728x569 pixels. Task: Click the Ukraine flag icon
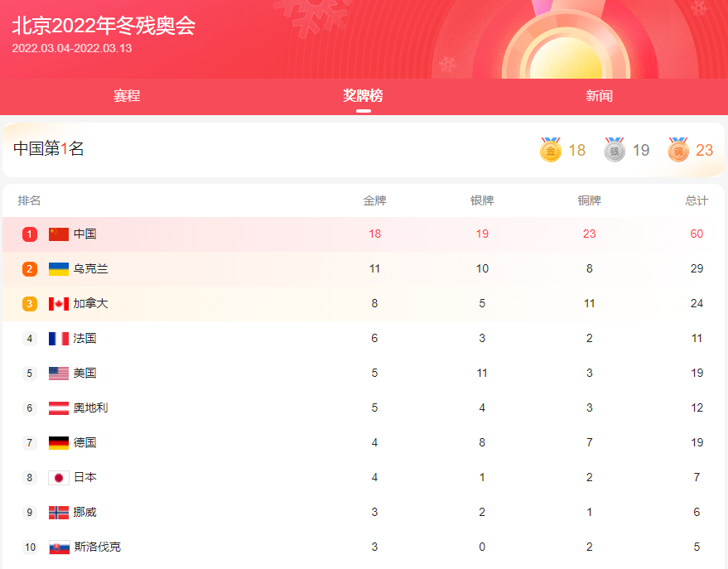(59, 269)
